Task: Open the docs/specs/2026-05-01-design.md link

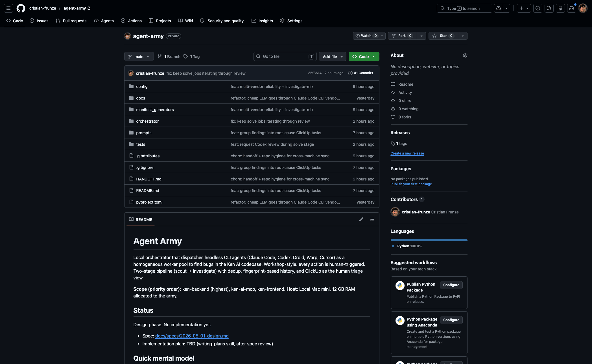Action: [192, 336]
